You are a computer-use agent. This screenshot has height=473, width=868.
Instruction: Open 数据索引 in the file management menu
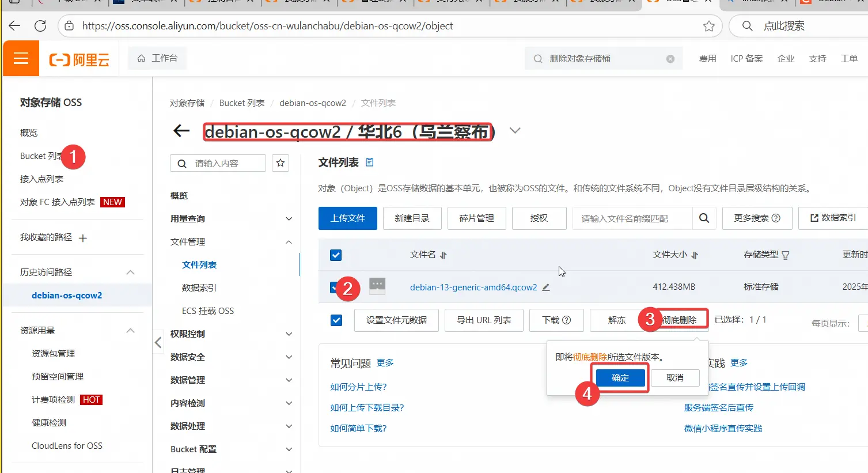click(x=199, y=288)
